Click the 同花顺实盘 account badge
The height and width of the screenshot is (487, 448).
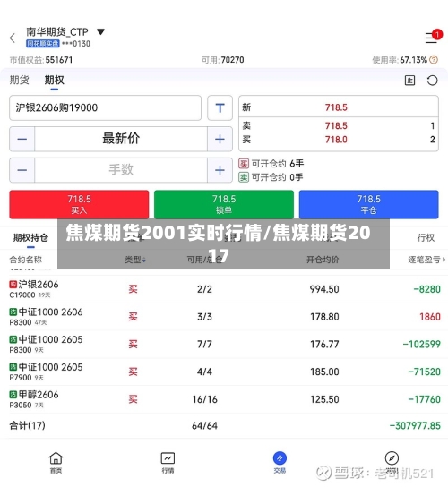[x=43, y=44]
